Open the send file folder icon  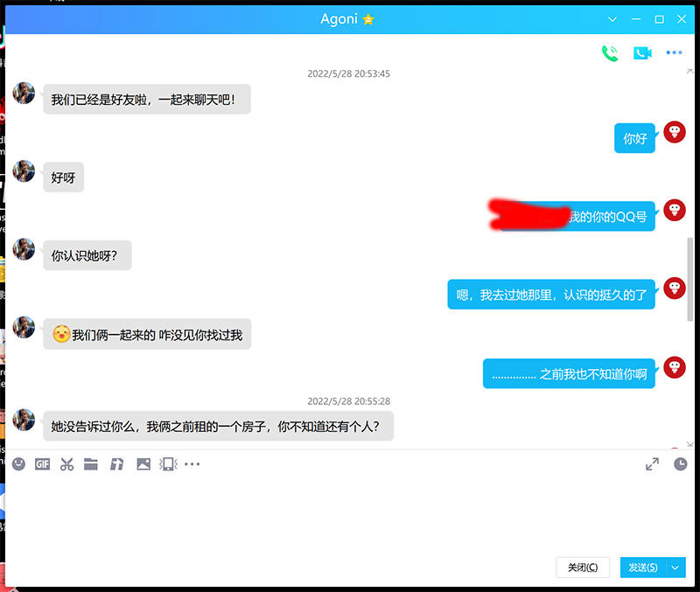tap(91, 464)
